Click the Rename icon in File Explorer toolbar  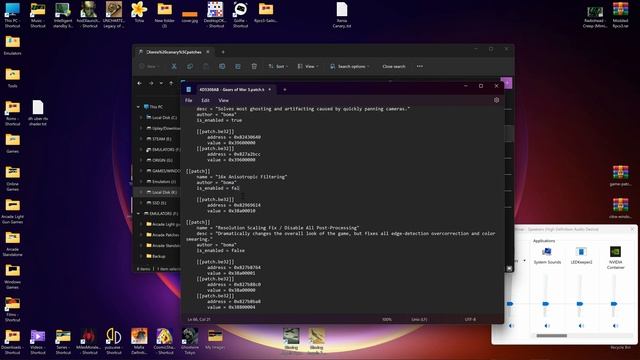coord(222,67)
